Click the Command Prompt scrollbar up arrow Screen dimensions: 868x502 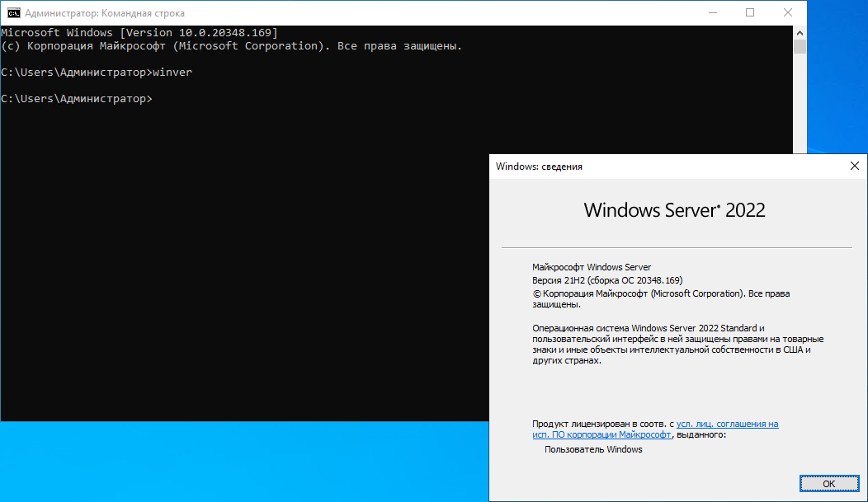(800, 33)
